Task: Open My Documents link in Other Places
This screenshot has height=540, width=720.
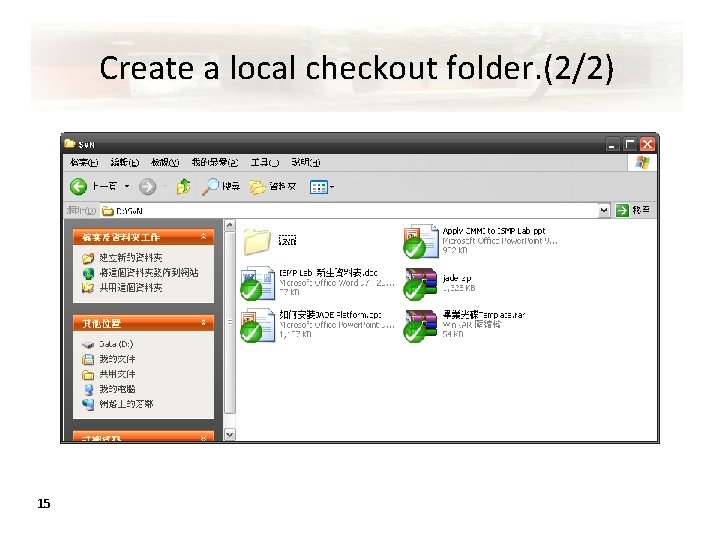Action: tap(117, 359)
